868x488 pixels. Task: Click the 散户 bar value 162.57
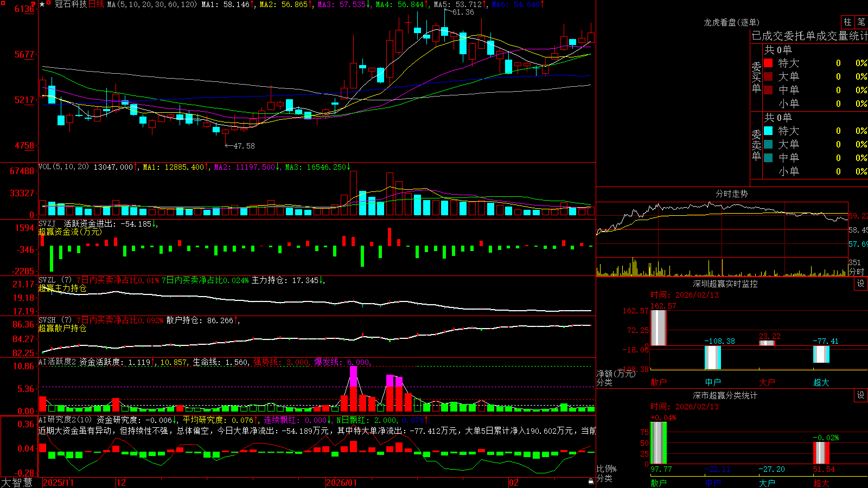click(x=663, y=306)
